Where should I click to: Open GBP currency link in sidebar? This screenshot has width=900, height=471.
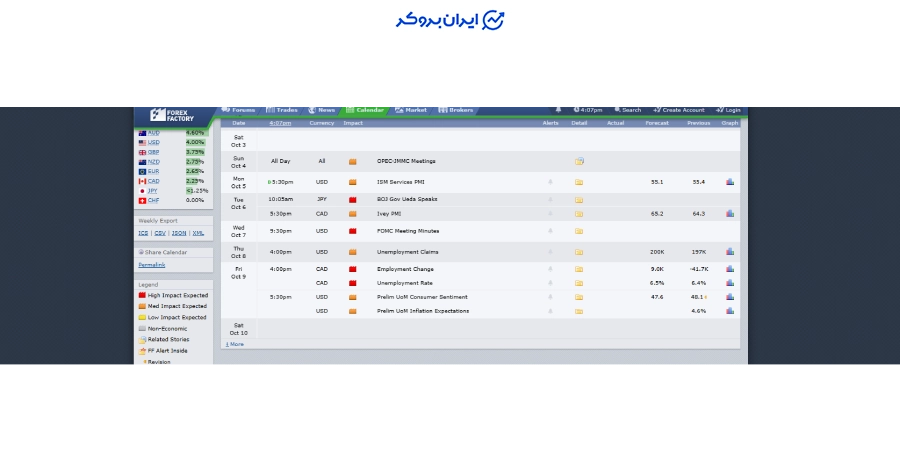coord(153,152)
